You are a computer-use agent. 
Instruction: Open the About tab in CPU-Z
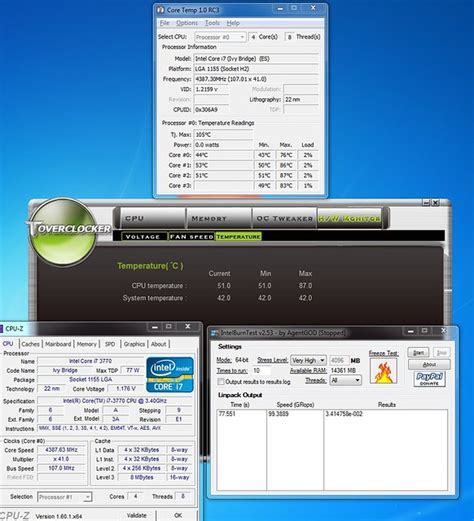pos(158,344)
